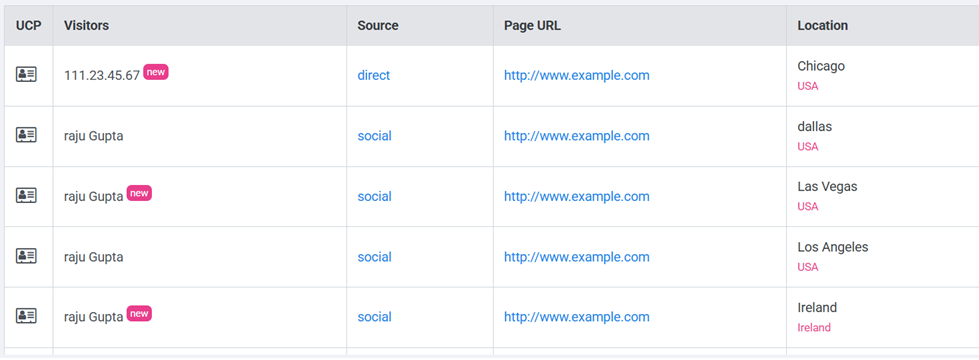
Task: Click the Las Vegas location text
Action: [827, 187]
